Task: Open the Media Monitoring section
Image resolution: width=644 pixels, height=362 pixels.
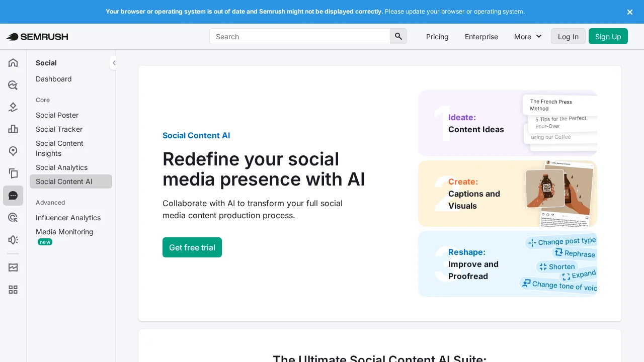Action: tap(64, 232)
